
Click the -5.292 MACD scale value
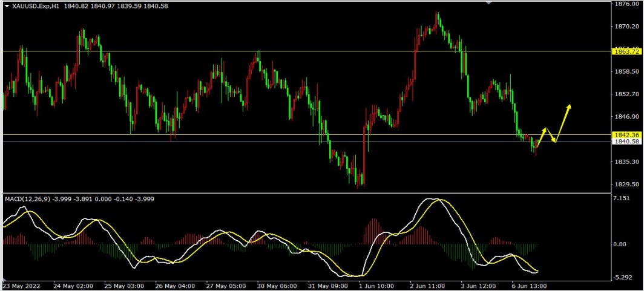623,278
